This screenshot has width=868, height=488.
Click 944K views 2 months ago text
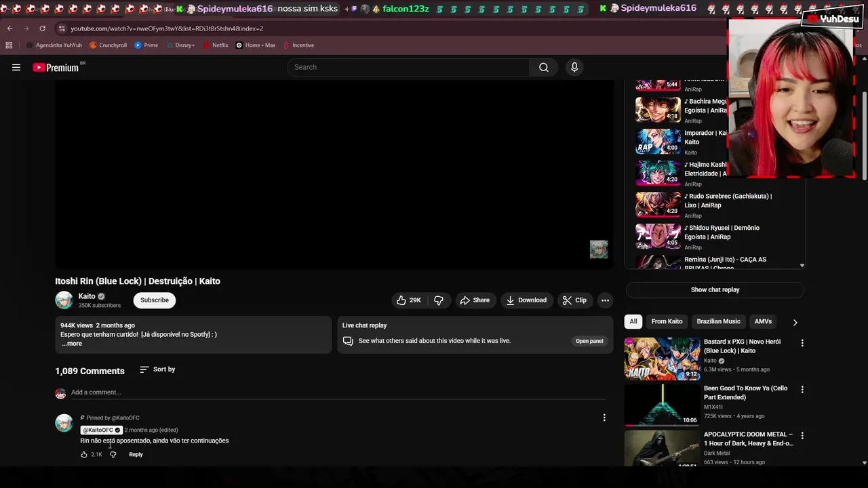(98, 325)
